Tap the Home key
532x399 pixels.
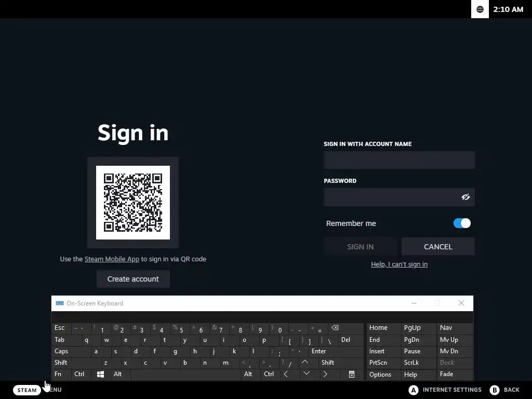click(384, 328)
